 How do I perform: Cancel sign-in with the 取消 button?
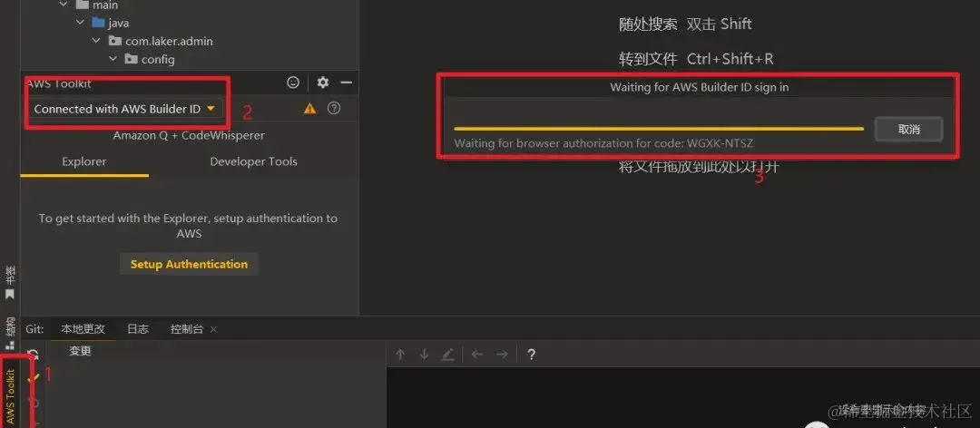[908, 130]
